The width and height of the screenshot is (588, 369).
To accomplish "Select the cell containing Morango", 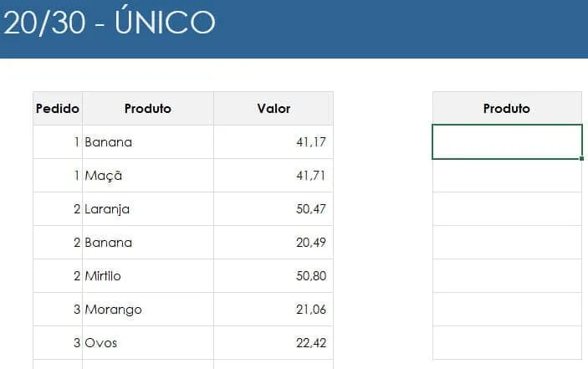I will pyautogui.click(x=148, y=310).
